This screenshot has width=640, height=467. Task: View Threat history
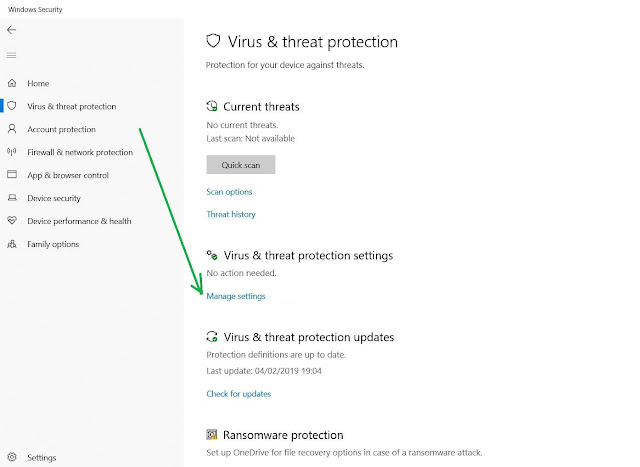pos(231,214)
